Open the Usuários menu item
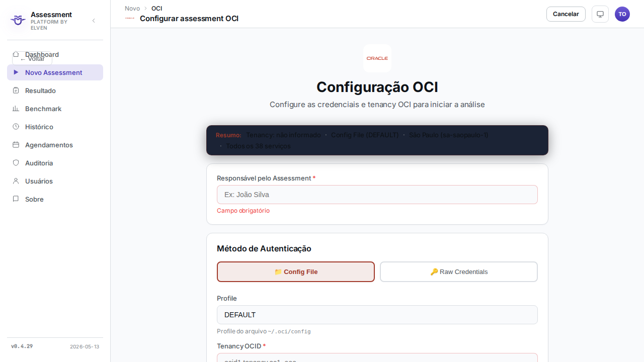Image resolution: width=644 pixels, height=362 pixels. (55, 181)
